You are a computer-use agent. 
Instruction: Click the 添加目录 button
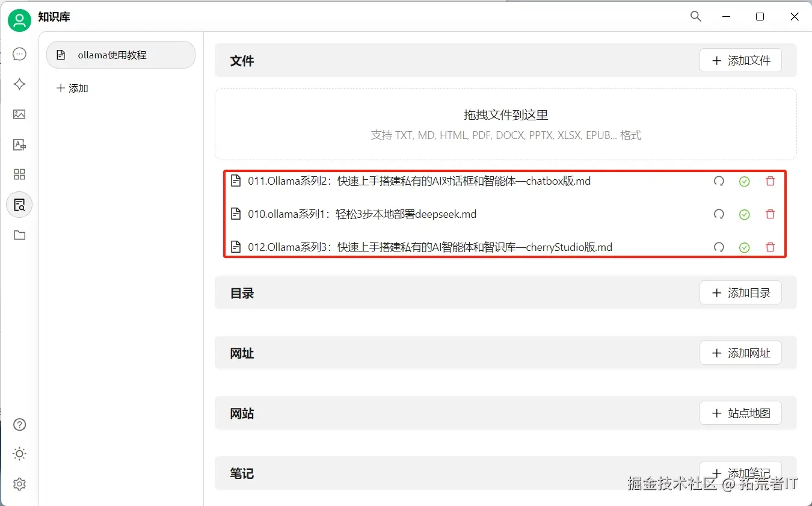[741, 293]
